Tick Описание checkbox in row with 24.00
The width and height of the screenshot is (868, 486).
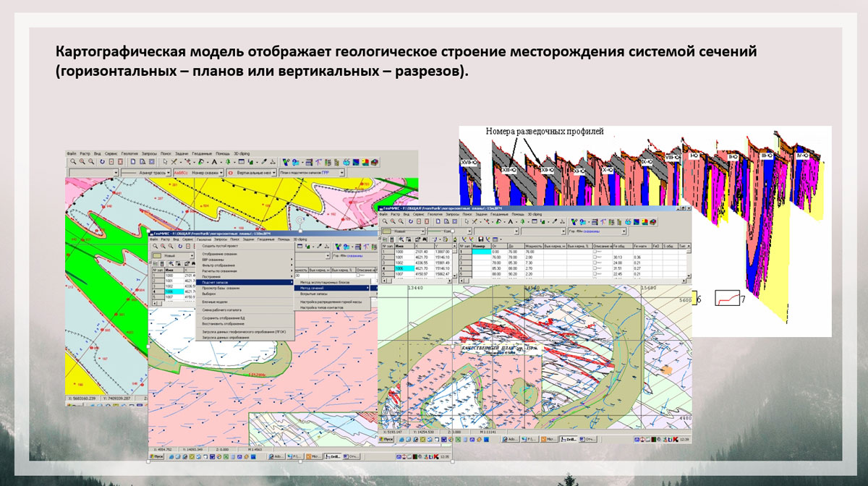[x=595, y=263]
